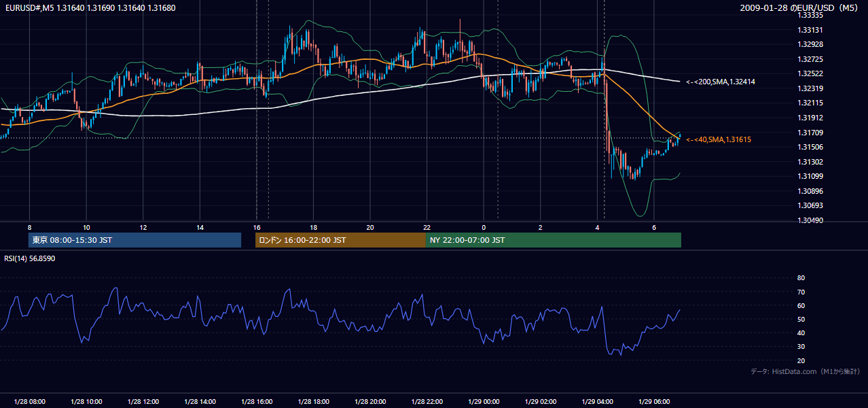
Task: Click price axis label 1.32725
Action: coord(810,59)
